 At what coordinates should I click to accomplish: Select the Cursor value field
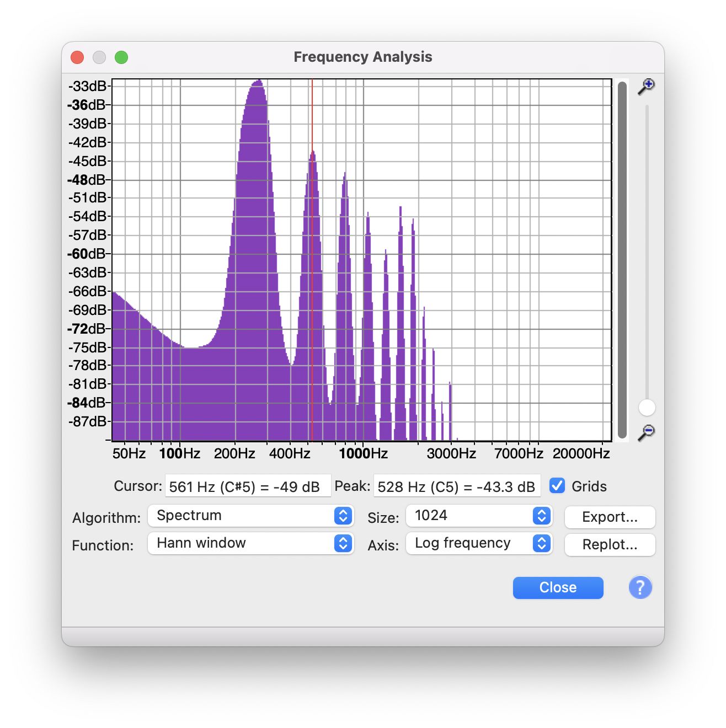point(248,486)
